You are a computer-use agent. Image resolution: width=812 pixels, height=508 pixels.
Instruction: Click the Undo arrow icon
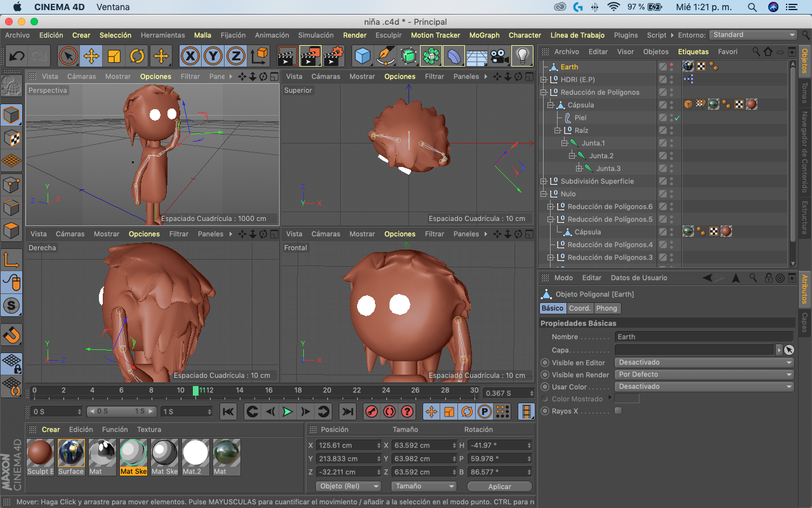(16, 57)
